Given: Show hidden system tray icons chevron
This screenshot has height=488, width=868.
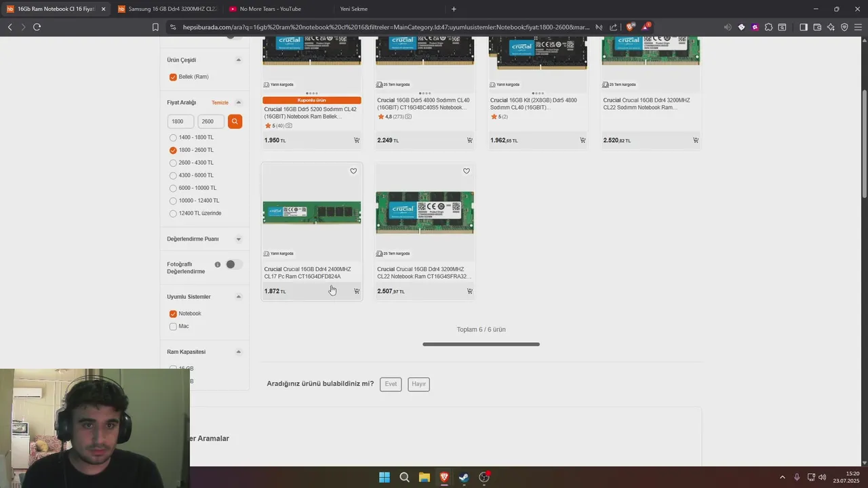Looking at the screenshot, I should (x=782, y=477).
